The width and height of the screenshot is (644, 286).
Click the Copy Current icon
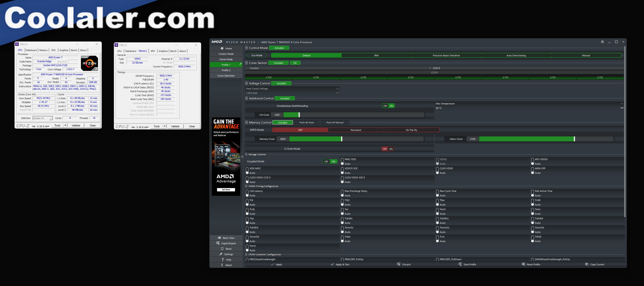[x=587, y=264]
